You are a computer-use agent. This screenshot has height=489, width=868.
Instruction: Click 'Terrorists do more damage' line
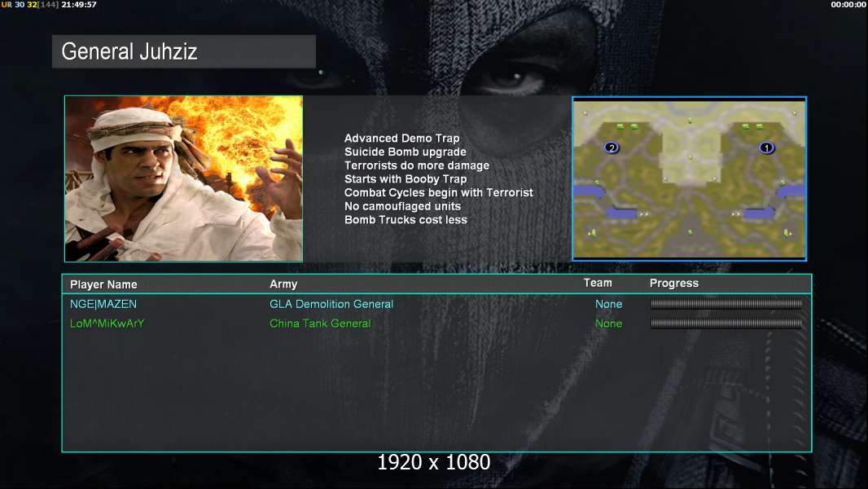(x=417, y=165)
